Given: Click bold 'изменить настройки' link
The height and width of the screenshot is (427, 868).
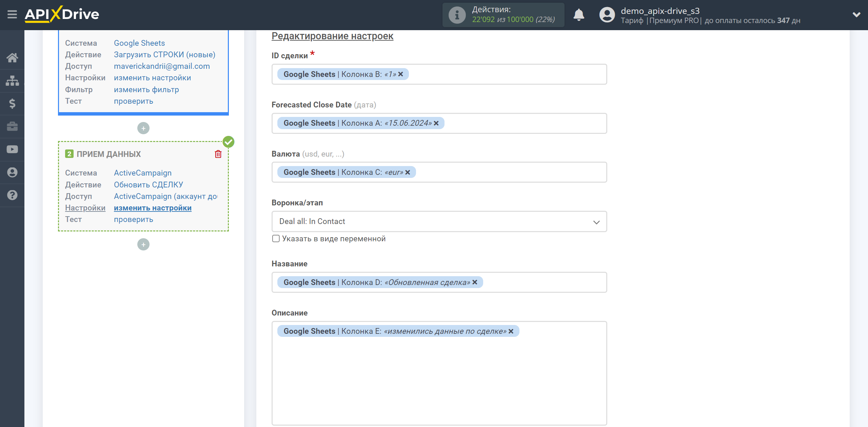Looking at the screenshot, I should [x=153, y=208].
